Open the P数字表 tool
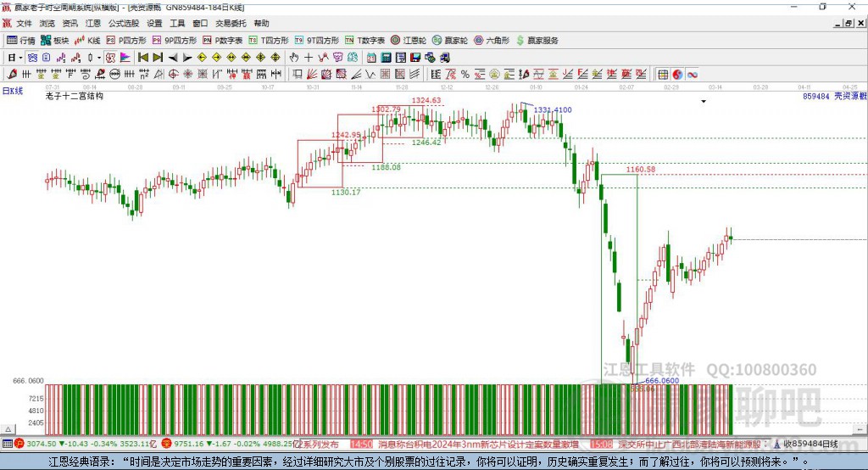This screenshot has height=470, width=868. tap(223, 41)
